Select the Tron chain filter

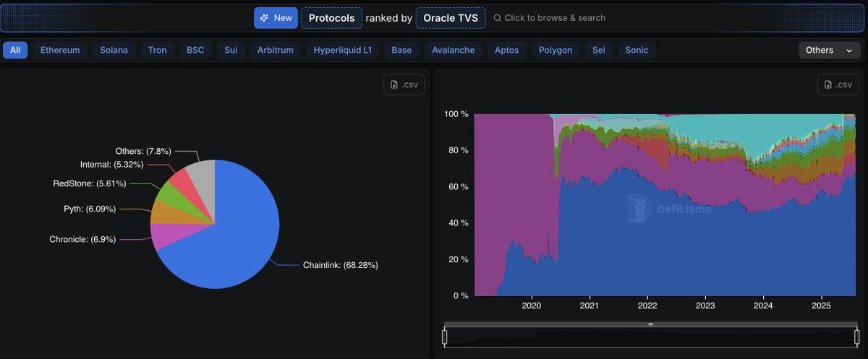click(157, 50)
